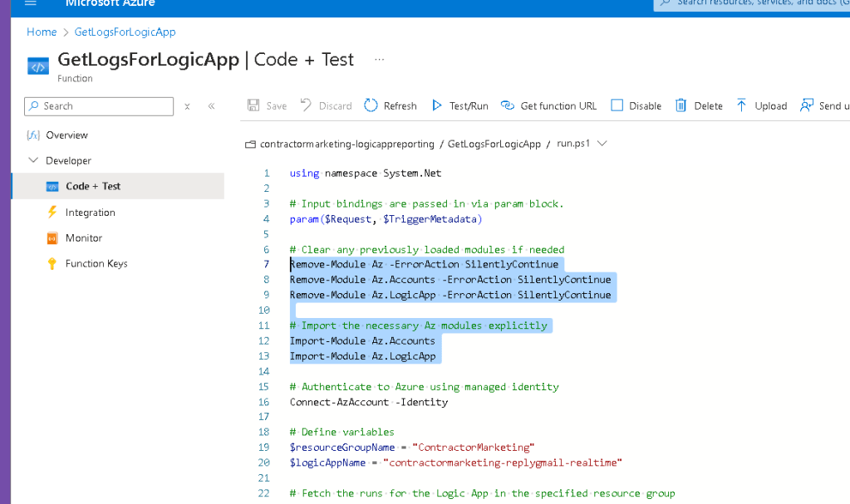The width and height of the screenshot is (850, 504).
Task: Click the Upload label
Action: coord(770,106)
